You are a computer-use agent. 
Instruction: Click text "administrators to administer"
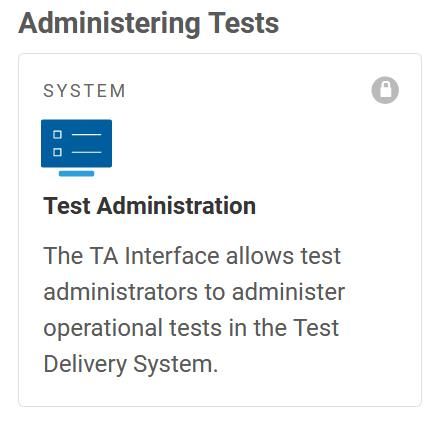[194, 292]
